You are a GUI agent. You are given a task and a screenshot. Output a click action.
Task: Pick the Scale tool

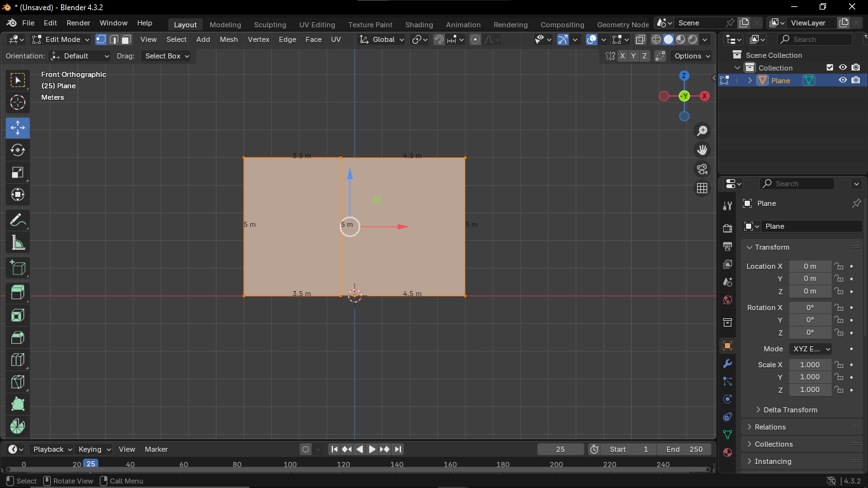(x=18, y=172)
